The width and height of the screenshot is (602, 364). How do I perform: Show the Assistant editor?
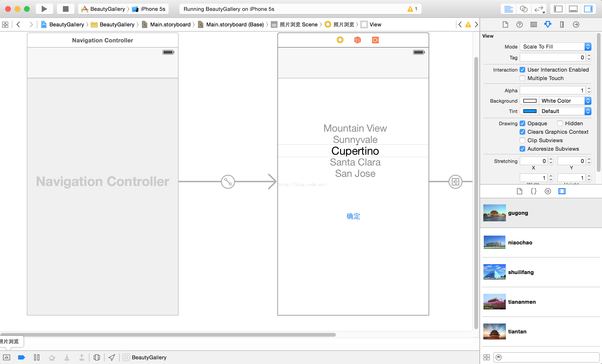(x=524, y=9)
